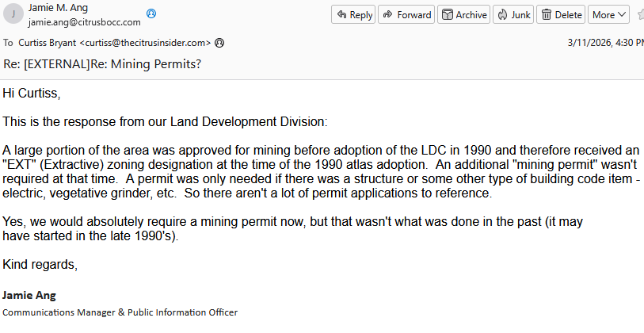Screen dimensions: 644x333
Task: Click the forward arrow icon
Action: click(388, 14)
